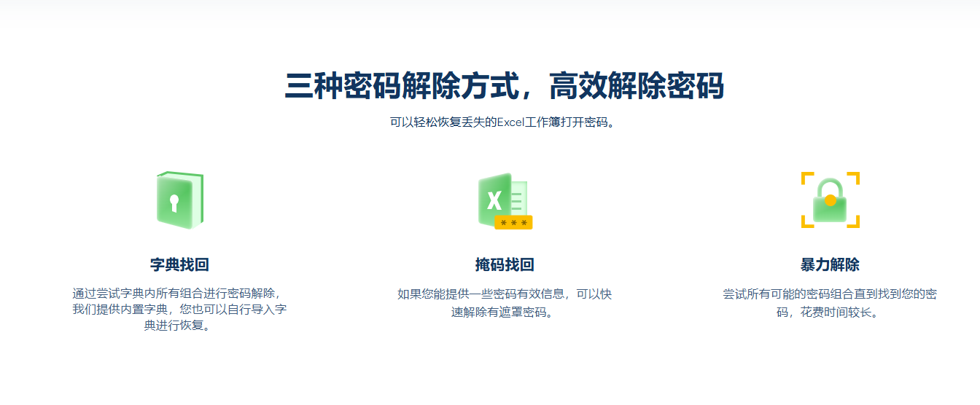The height and width of the screenshot is (405, 980).
Task: Select the 暴力解除 heading
Action: pos(830,264)
